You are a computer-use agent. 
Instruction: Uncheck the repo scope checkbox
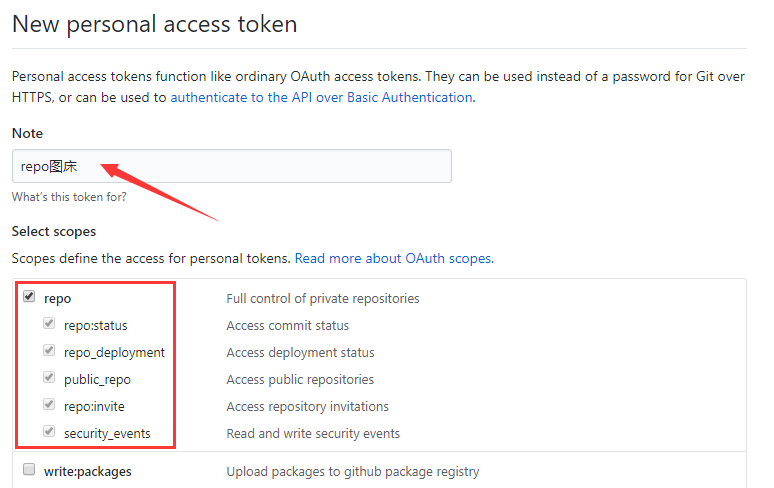click(29, 296)
